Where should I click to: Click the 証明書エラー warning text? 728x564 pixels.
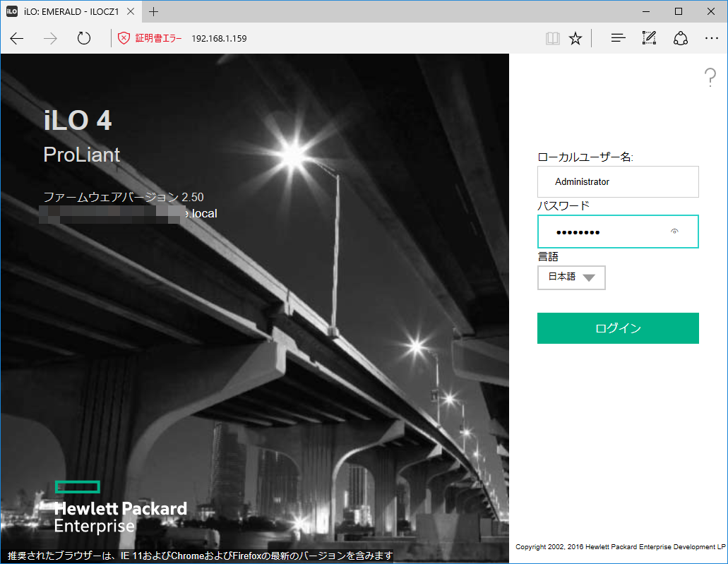tap(158, 39)
